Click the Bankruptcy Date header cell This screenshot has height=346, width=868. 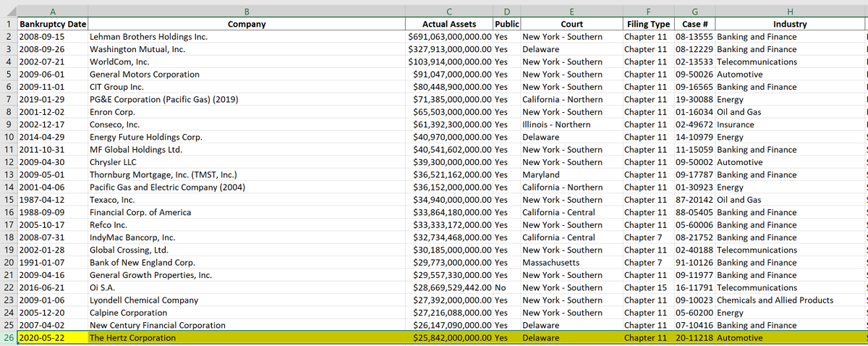pos(52,24)
